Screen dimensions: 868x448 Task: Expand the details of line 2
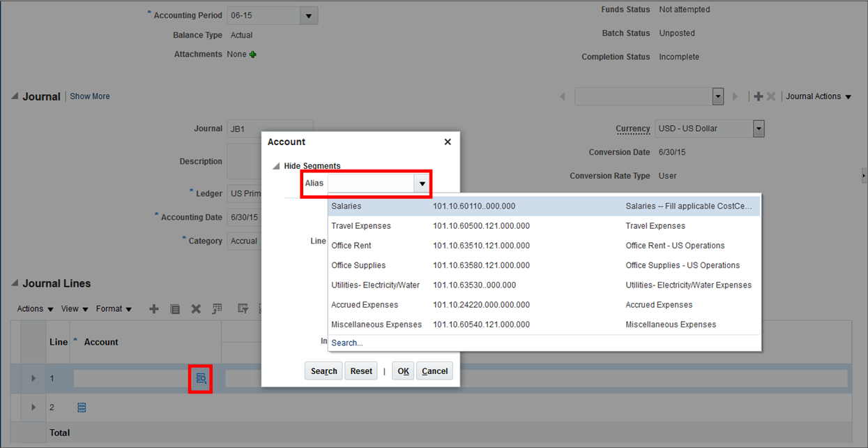click(x=33, y=408)
